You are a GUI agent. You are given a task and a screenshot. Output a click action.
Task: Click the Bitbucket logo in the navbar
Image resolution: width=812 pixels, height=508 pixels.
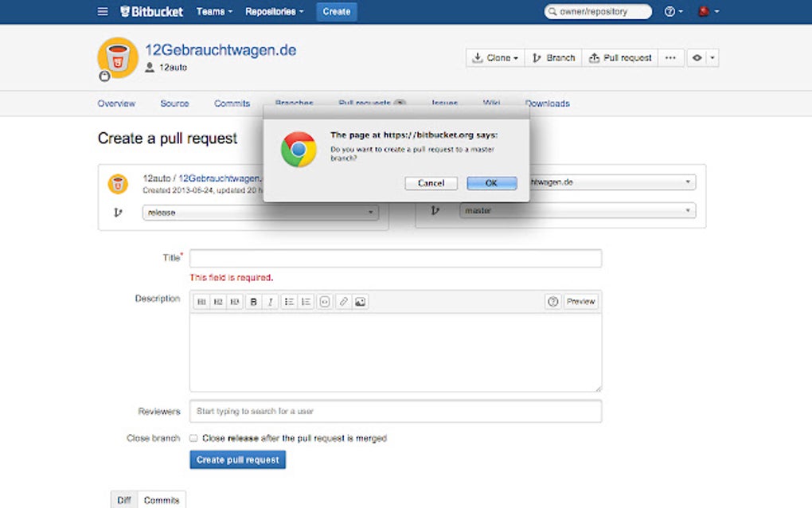[x=151, y=11]
